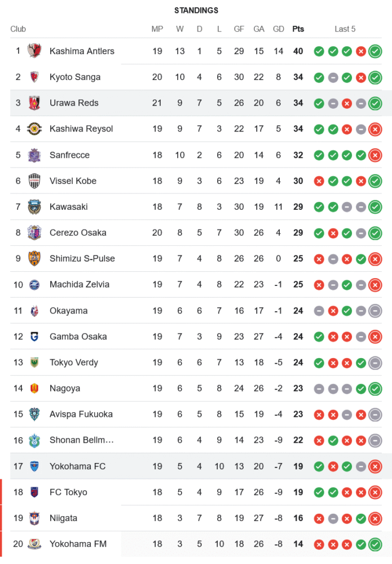
Task: Click Okayama's most recent draw indicator
Action: coord(375,311)
